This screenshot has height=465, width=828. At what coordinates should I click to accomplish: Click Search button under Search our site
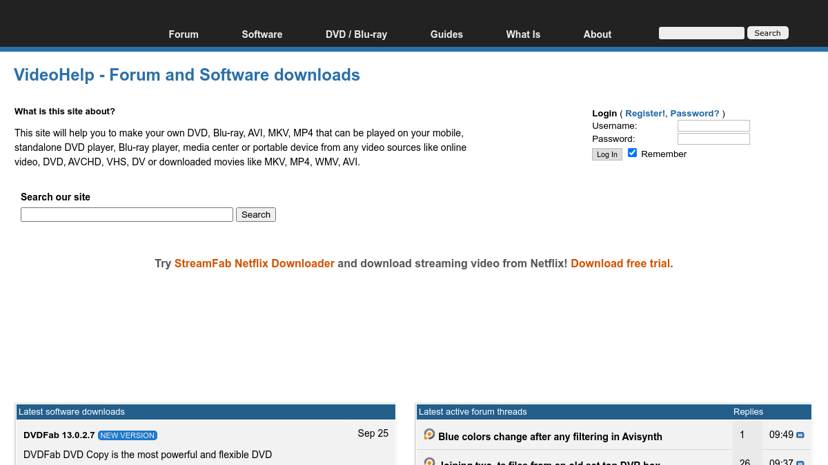click(x=256, y=214)
